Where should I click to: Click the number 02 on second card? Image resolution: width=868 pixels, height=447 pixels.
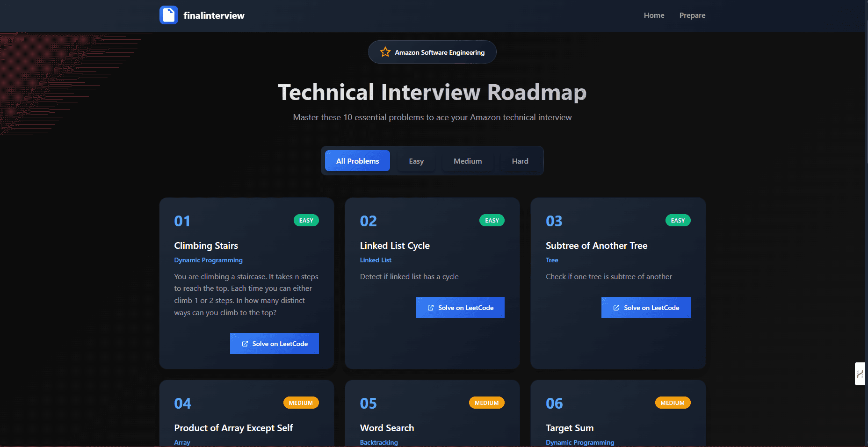[x=368, y=221]
